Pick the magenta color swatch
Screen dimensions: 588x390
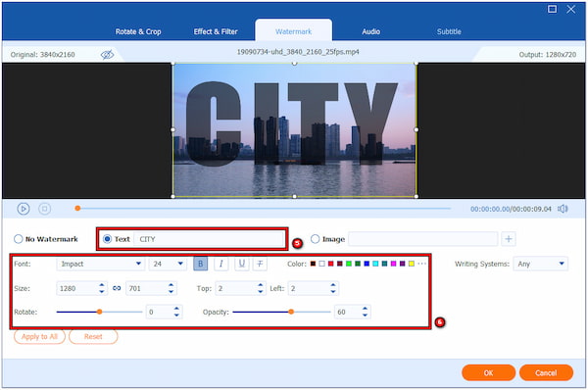tap(393, 264)
